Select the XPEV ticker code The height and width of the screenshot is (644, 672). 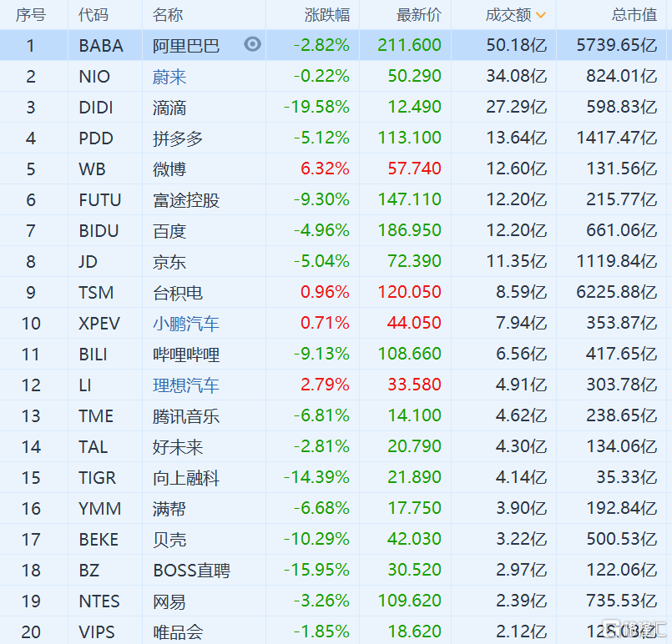pos(99,324)
